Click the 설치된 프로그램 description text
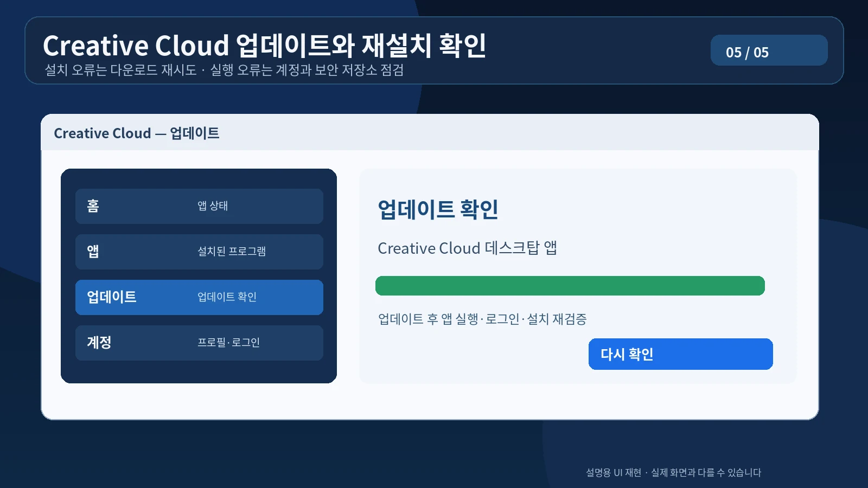868x488 pixels. pyautogui.click(x=232, y=252)
